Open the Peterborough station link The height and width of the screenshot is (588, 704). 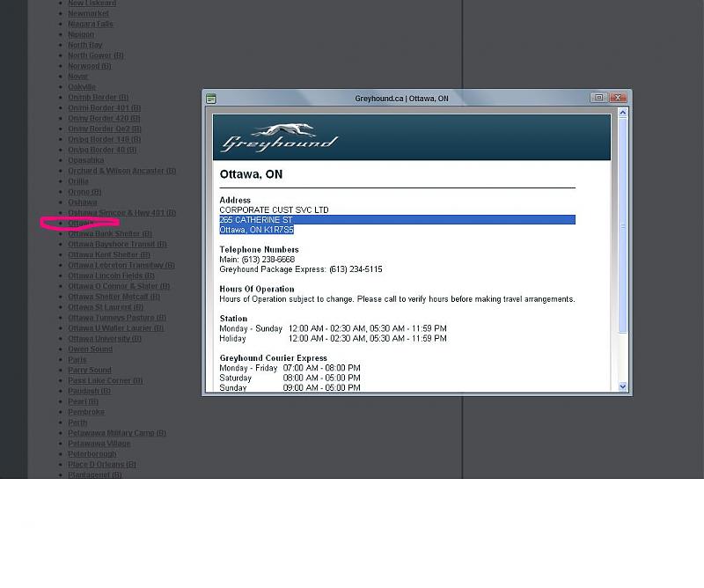click(92, 454)
